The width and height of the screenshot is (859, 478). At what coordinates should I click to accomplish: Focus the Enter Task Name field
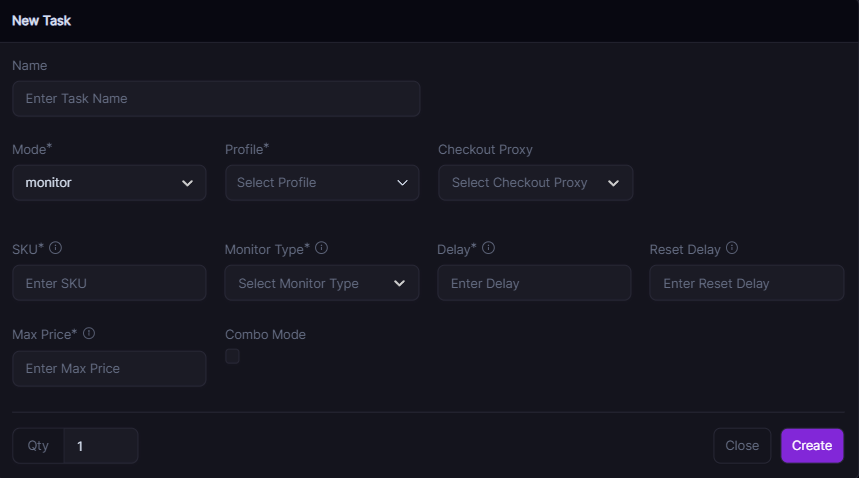tap(216, 99)
